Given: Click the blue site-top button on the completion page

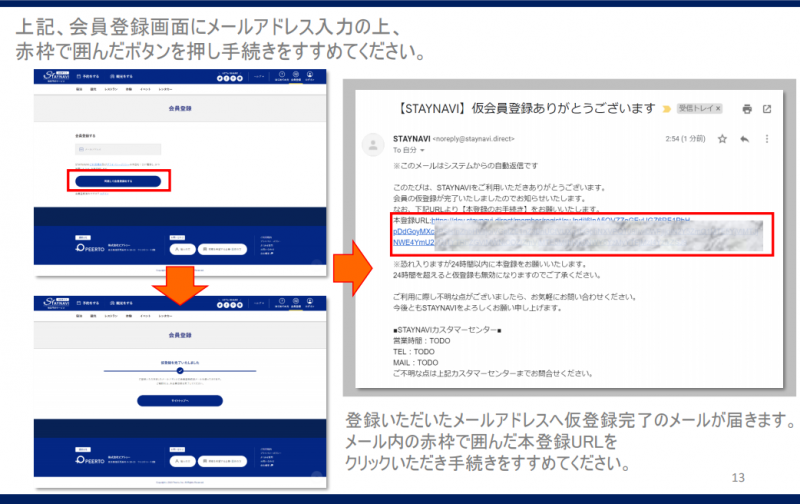Looking at the screenshot, I should (180, 401).
